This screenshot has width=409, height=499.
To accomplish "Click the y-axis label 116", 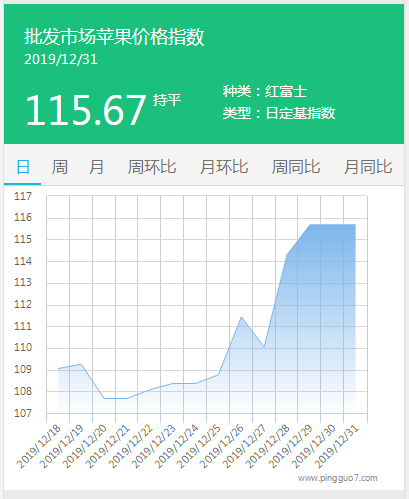I will click(23, 218).
